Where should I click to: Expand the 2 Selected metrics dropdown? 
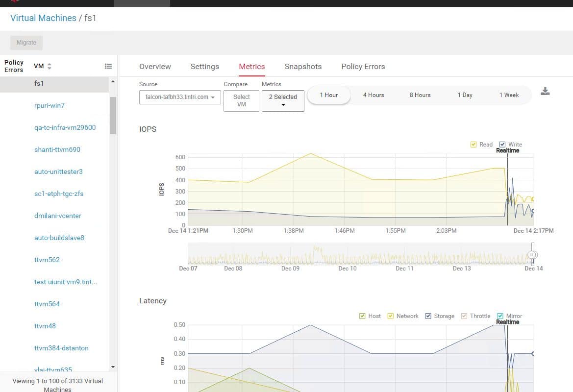tap(283, 100)
